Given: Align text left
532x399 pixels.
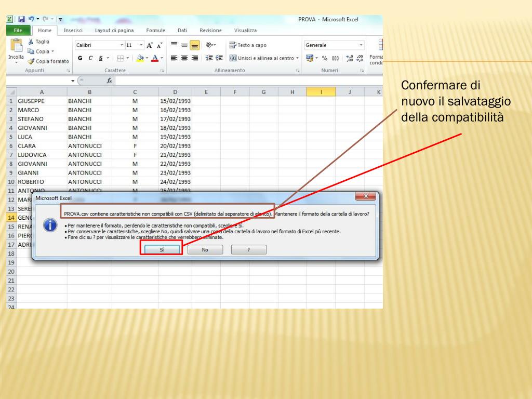Looking at the screenshot, I should pyautogui.click(x=174, y=58).
